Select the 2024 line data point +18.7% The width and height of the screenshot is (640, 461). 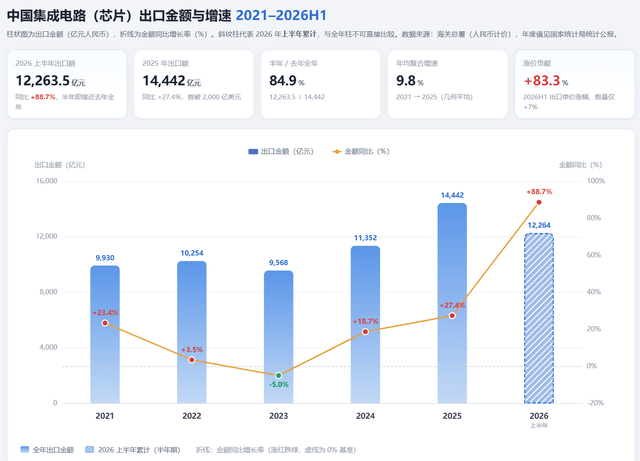(365, 332)
